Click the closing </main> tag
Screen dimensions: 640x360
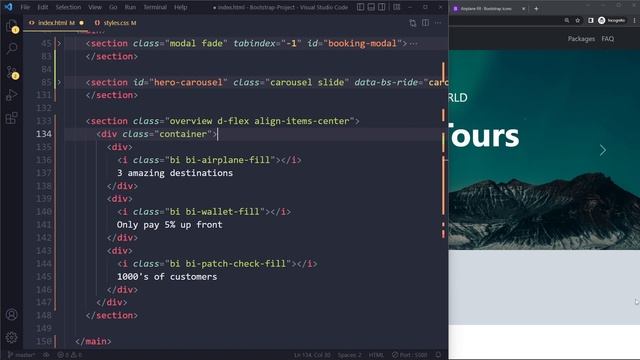coord(93,341)
